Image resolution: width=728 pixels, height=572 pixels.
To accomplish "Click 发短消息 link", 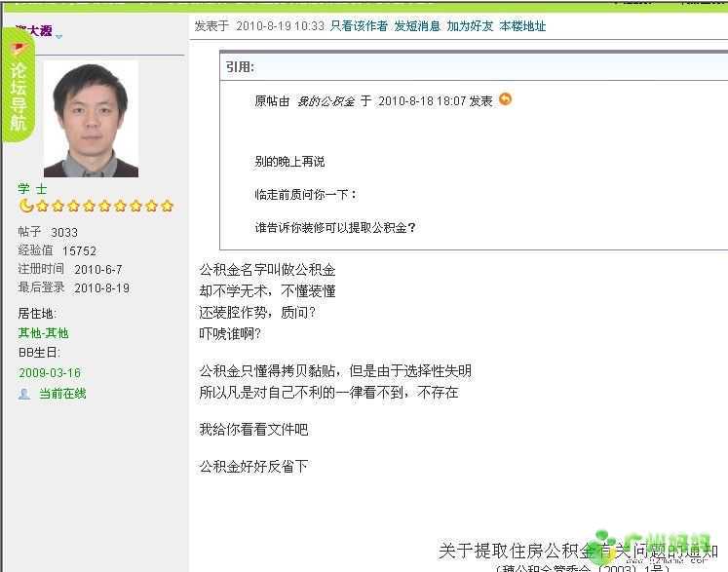I will coord(417,26).
